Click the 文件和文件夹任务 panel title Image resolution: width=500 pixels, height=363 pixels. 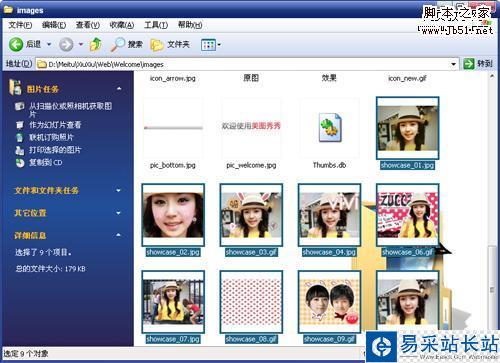(x=47, y=190)
